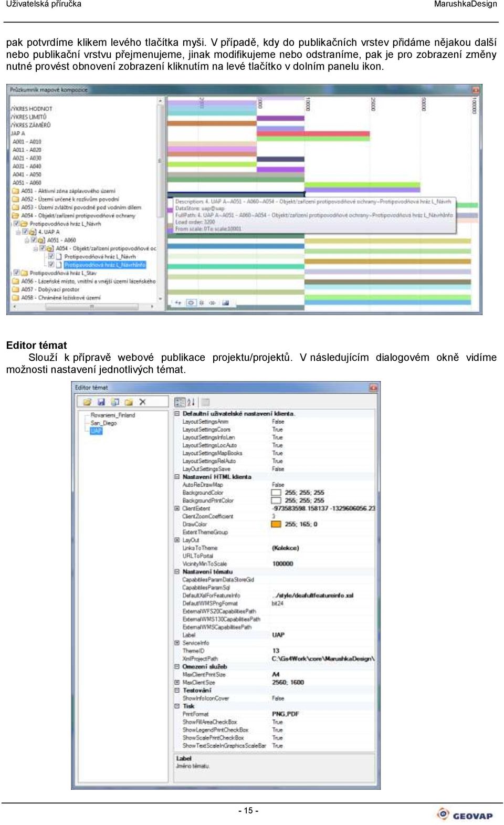Uncheck leaf layer Protipovodňová hráz L_Návrh
The width and height of the screenshot is (504, 825).
coord(51,256)
